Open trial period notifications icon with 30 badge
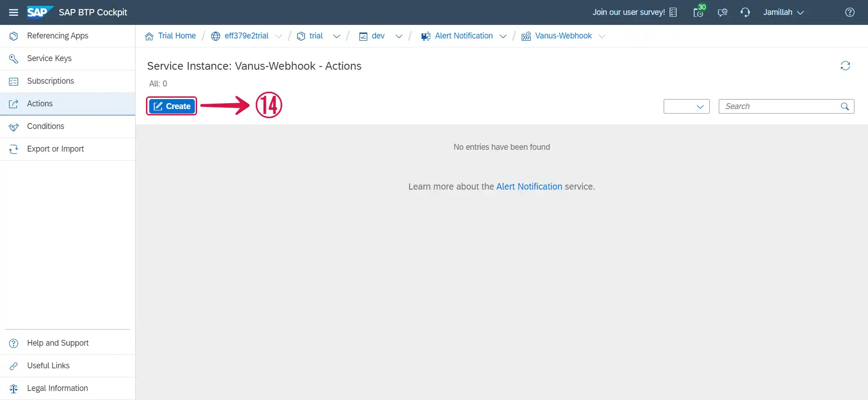 click(x=698, y=12)
